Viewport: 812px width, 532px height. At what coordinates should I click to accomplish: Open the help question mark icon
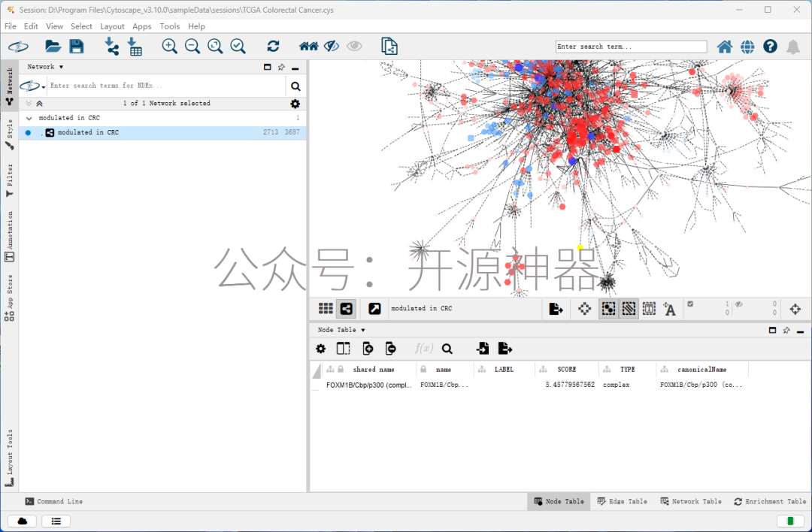[x=770, y=47]
